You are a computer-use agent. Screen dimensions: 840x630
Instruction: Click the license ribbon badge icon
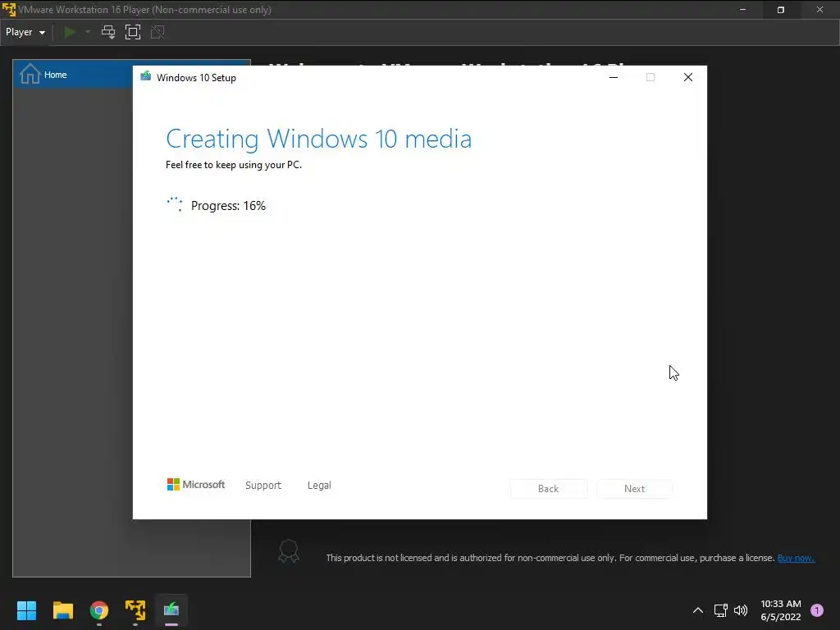288,551
